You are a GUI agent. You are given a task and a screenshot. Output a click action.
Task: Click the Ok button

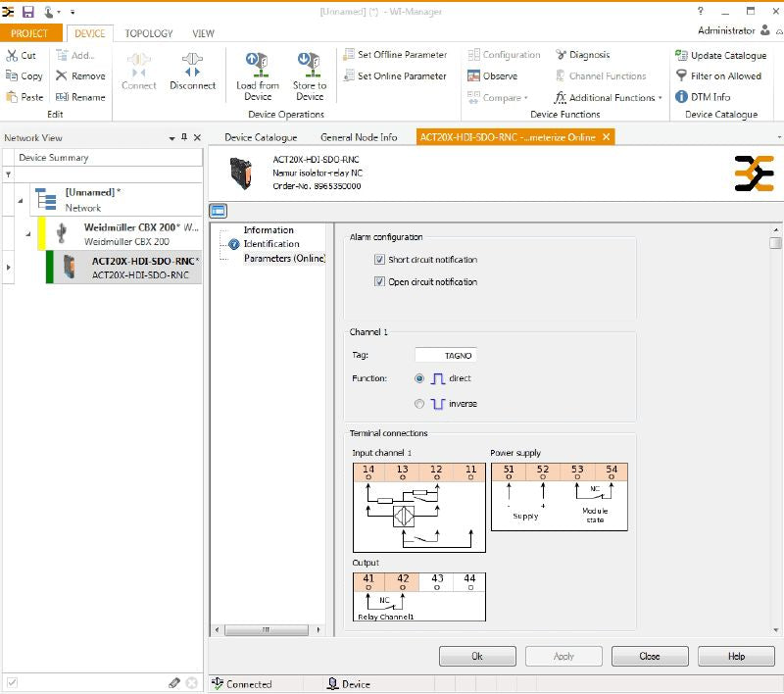(x=477, y=656)
